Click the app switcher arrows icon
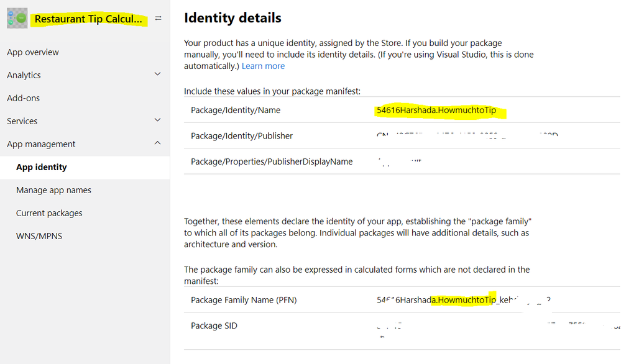621x364 pixels. tap(158, 19)
